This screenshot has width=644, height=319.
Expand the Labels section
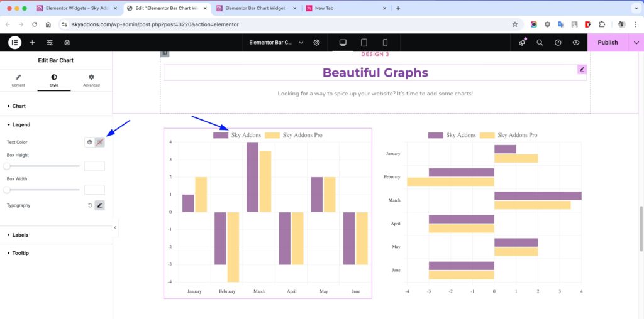pyautogui.click(x=56, y=235)
